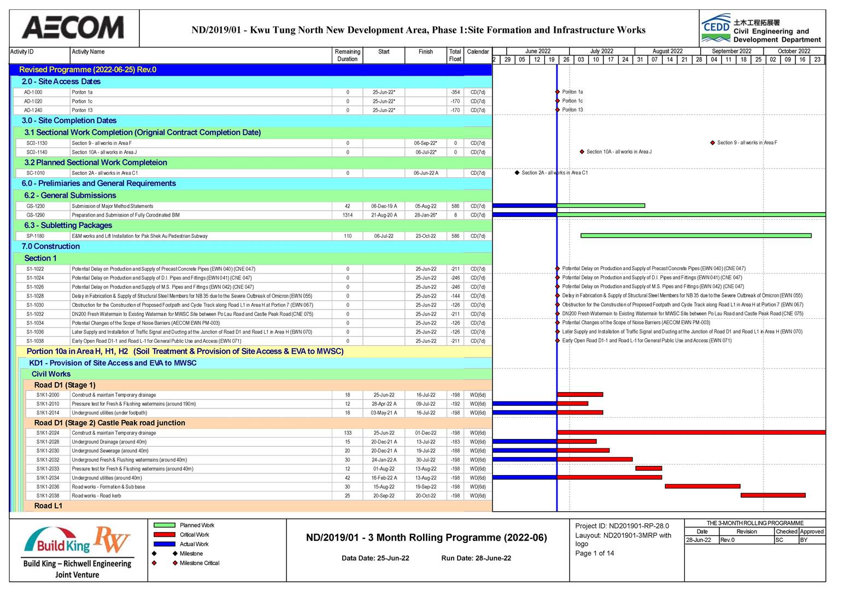Click the Milestone Critical legend label

(x=200, y=563)
